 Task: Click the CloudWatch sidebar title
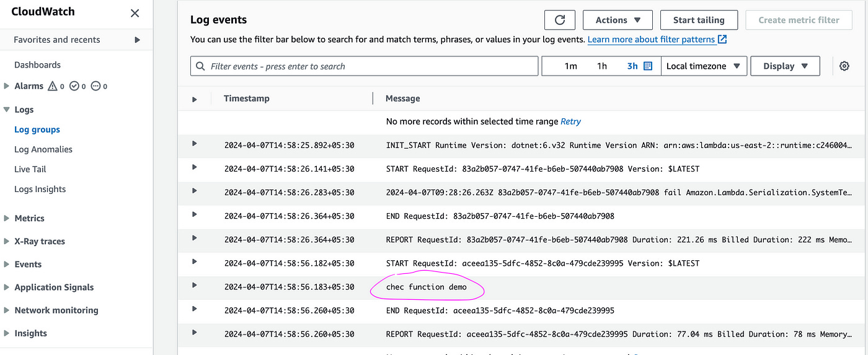(43, 12)
